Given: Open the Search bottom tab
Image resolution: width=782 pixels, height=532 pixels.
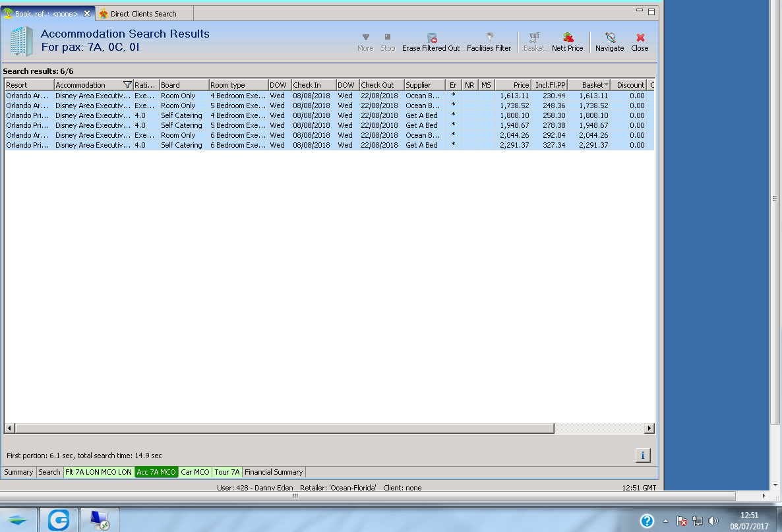Looking at the screenshot, I should (49, 472).
